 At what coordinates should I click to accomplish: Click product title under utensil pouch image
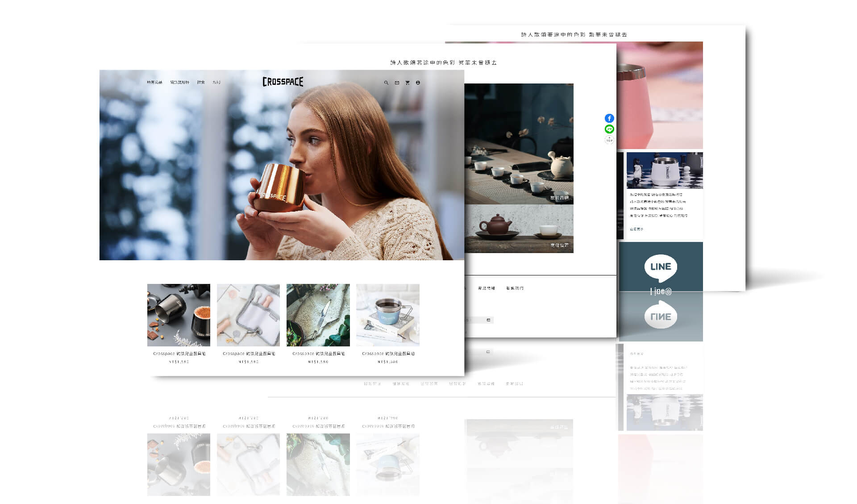coord(249,354)
